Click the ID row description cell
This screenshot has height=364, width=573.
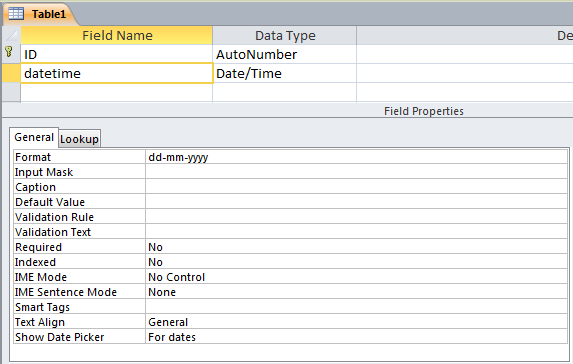[465, 54]
